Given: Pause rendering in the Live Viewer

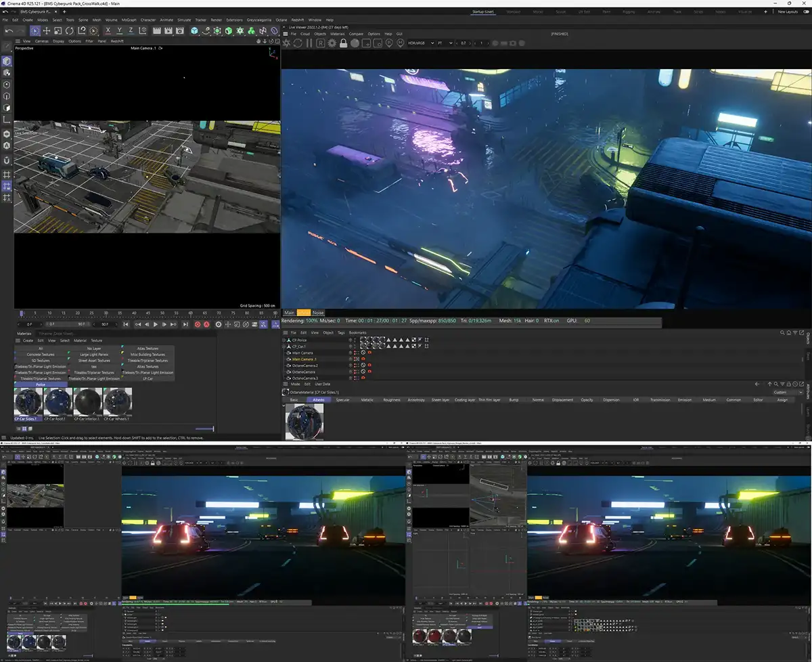Looking at the screenshot, I should [x=309, y=43].
